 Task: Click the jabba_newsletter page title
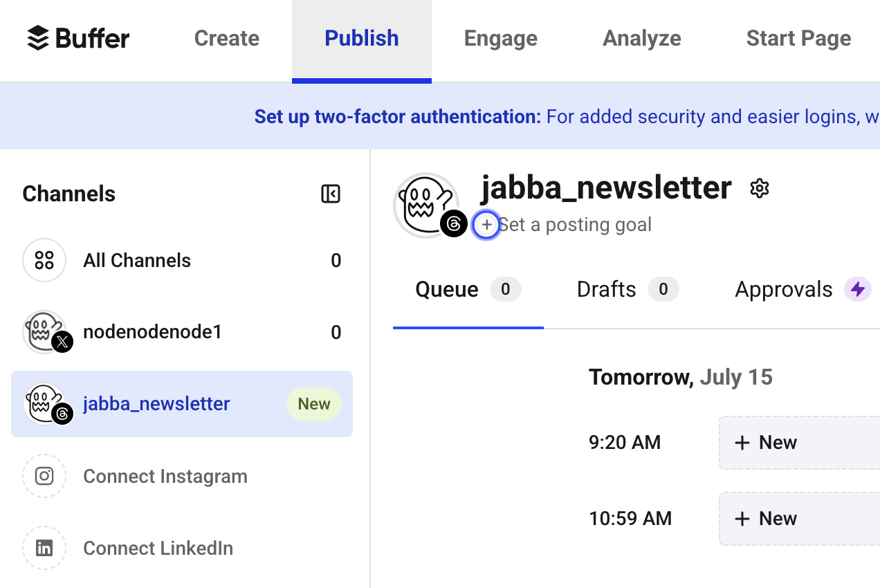click(x=606, y=187)
